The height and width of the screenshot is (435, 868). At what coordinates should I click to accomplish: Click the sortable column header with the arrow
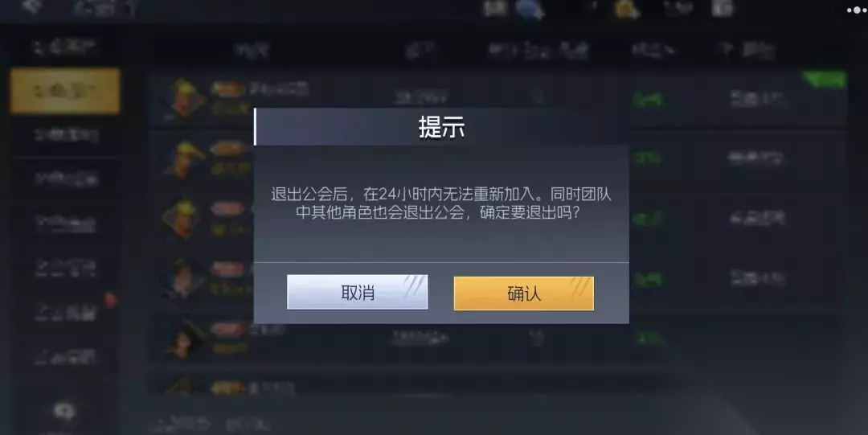pyautogui.click(x=653, y=51)
